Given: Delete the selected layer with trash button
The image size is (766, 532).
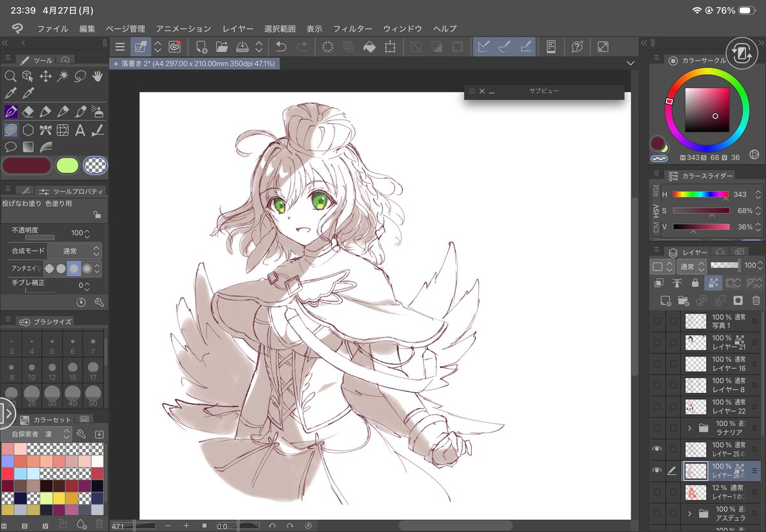Looking at the screenshot, I should [x=756, y=300].
